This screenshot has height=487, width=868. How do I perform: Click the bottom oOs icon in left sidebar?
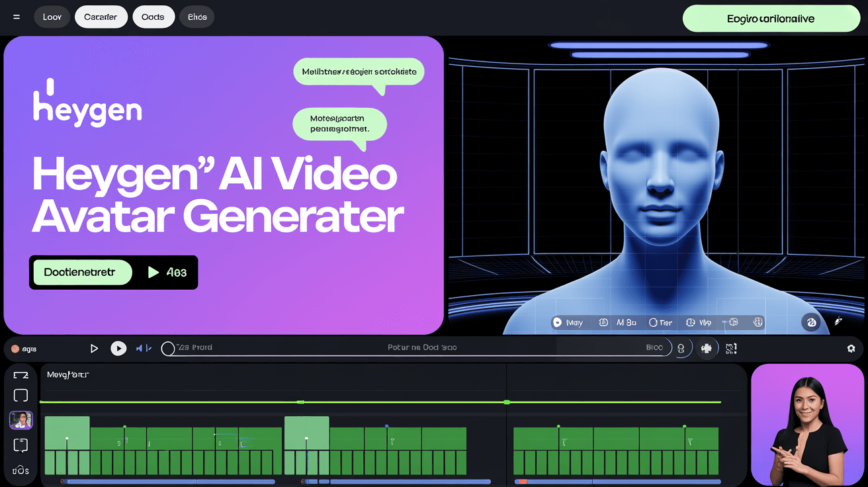click(21, 470)
